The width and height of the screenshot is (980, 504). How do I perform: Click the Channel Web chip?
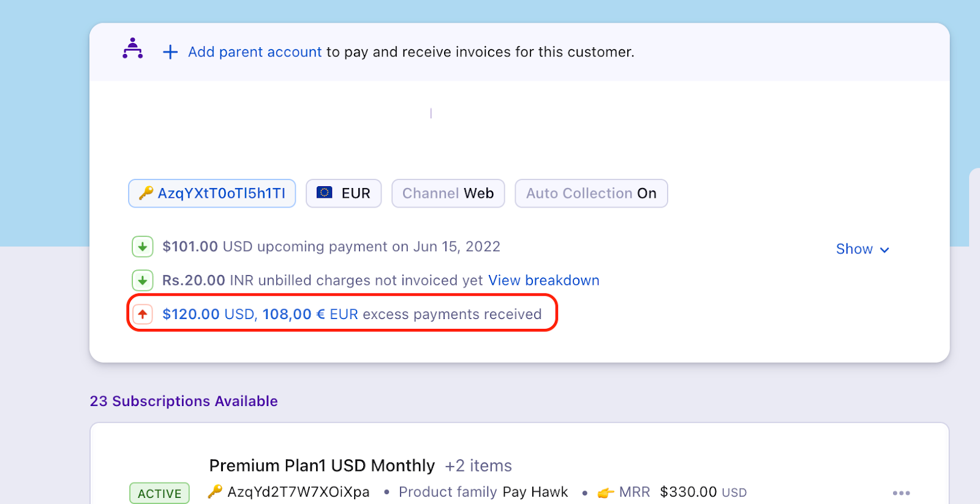[448, 194]
